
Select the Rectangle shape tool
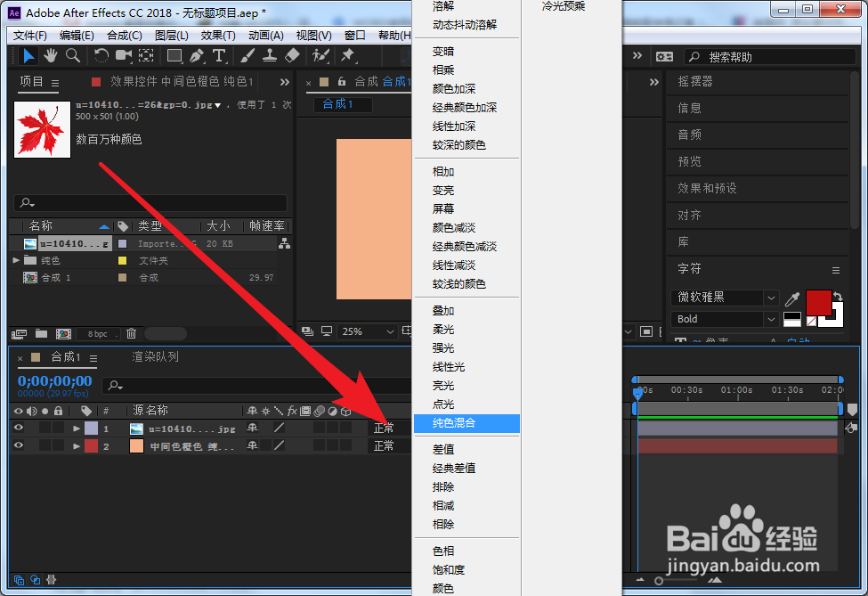point(174,55)
